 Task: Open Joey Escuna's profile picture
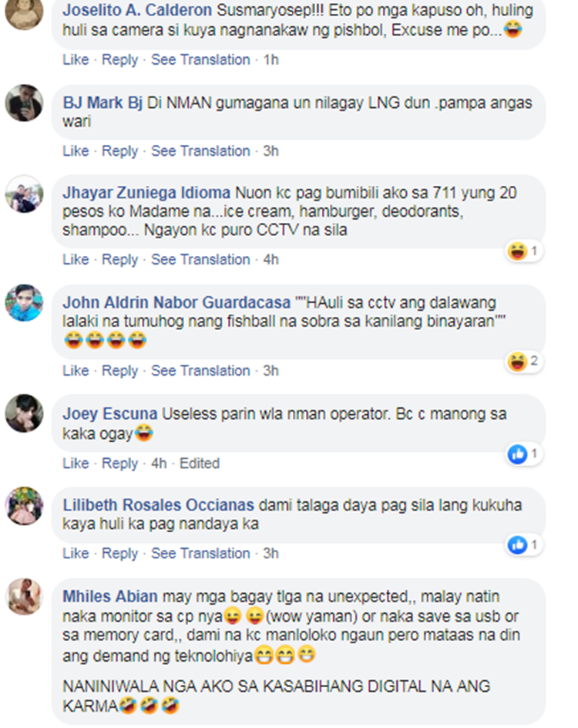tap(24, 413)
